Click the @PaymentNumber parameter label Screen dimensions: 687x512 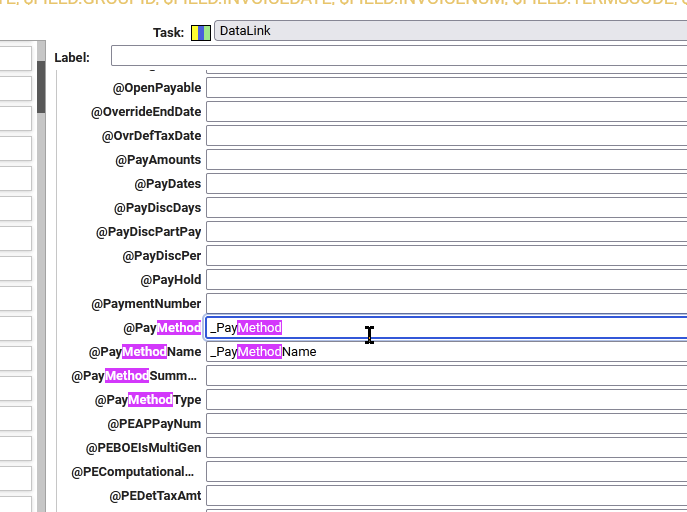pyautogui.click(x=146, y=304)
